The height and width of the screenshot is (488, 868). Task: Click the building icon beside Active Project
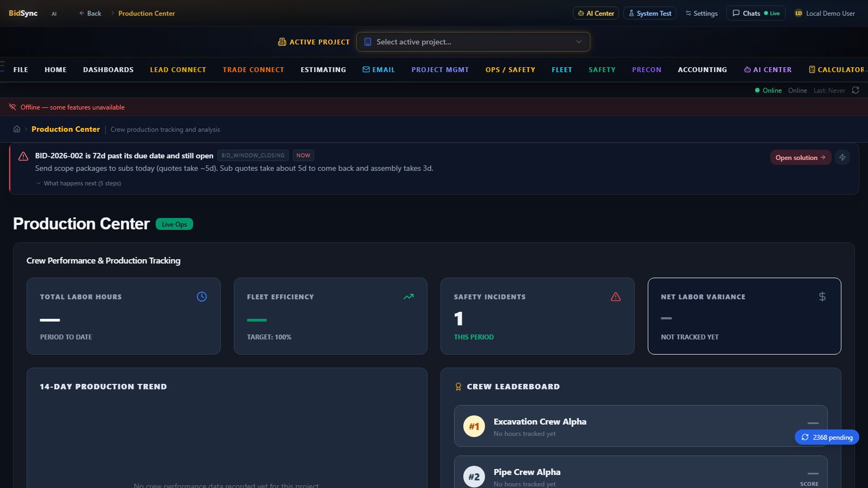[x=282, y=42]
